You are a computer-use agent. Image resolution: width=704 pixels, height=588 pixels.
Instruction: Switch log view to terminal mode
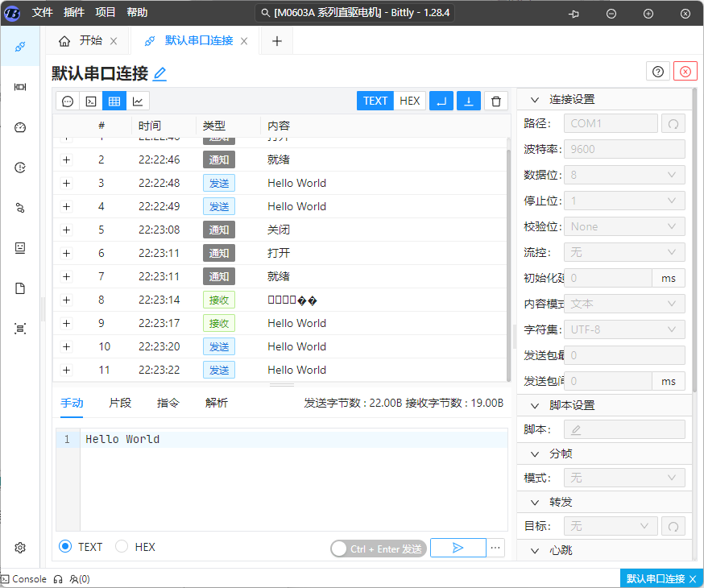(91, 101)
